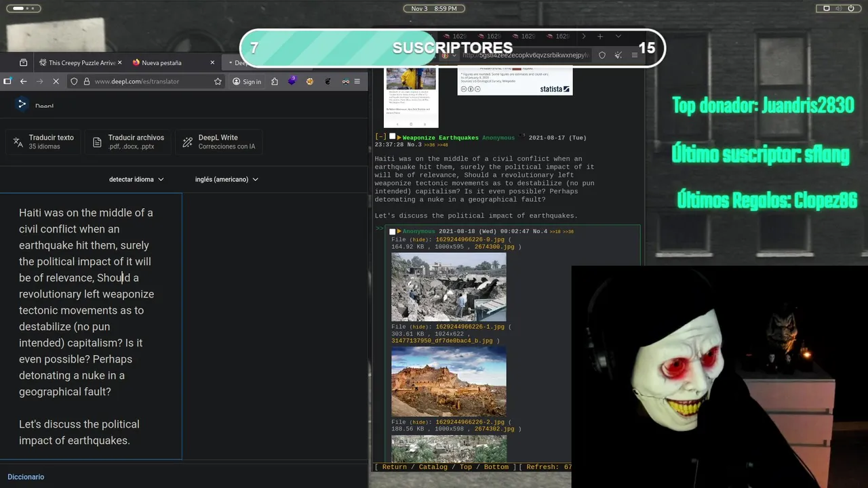Open the glasses face extension icon
Viewport: 868px width, 488px height.
pos(345,81)
